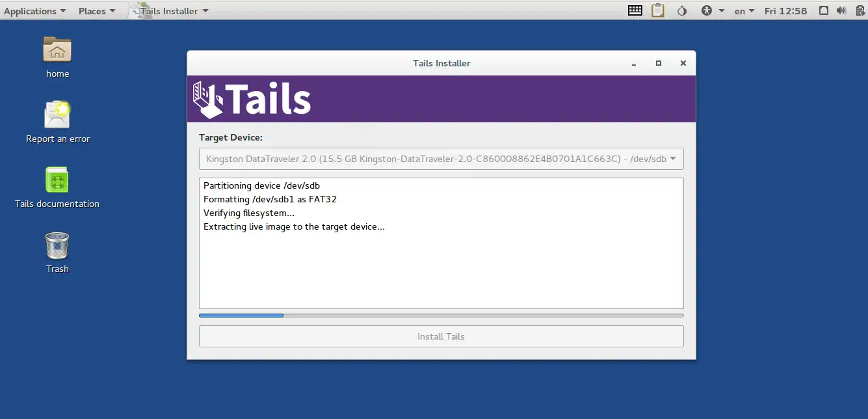This screenshot has width=868, height=419.
Task: Click the volume speaker icon
Action: (x=841, y=10)
